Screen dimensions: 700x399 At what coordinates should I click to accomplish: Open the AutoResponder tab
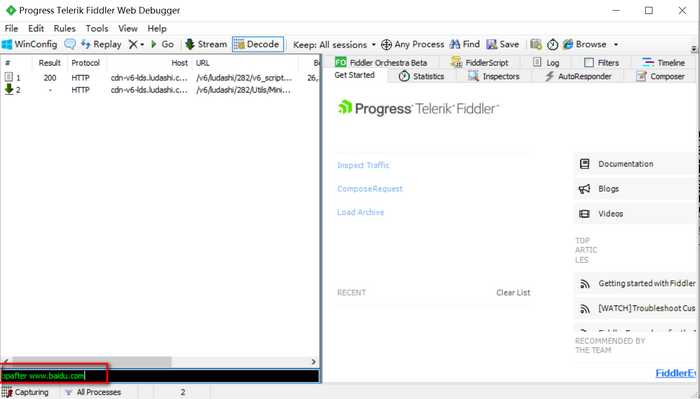tap(578, 76)
